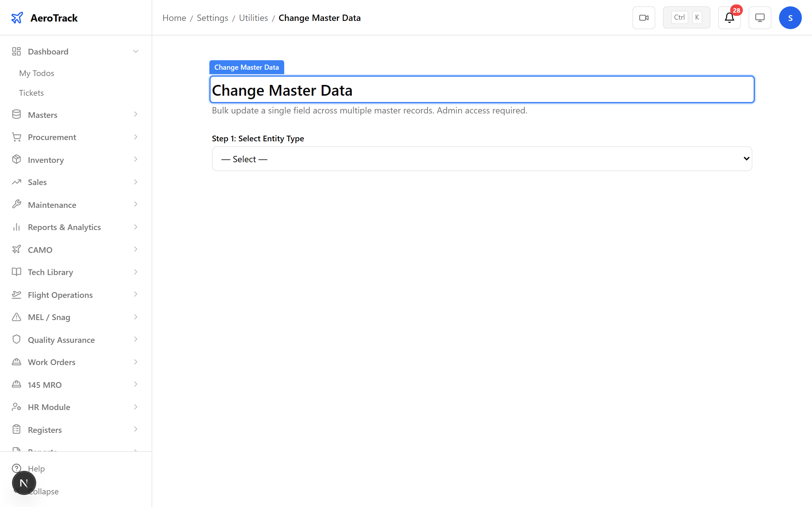
Task: Collapse the Dashboard section chevron
Action: [135, 51]
